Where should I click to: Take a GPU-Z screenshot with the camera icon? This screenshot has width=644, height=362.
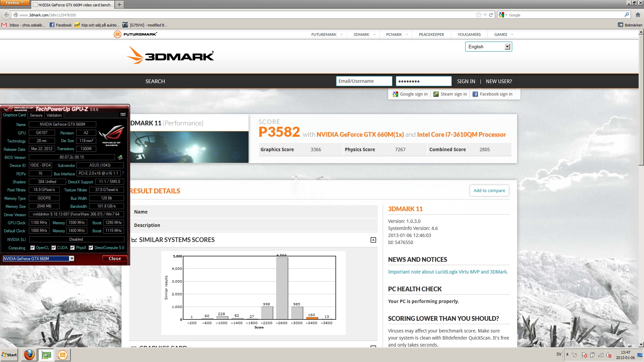point(123,115)
